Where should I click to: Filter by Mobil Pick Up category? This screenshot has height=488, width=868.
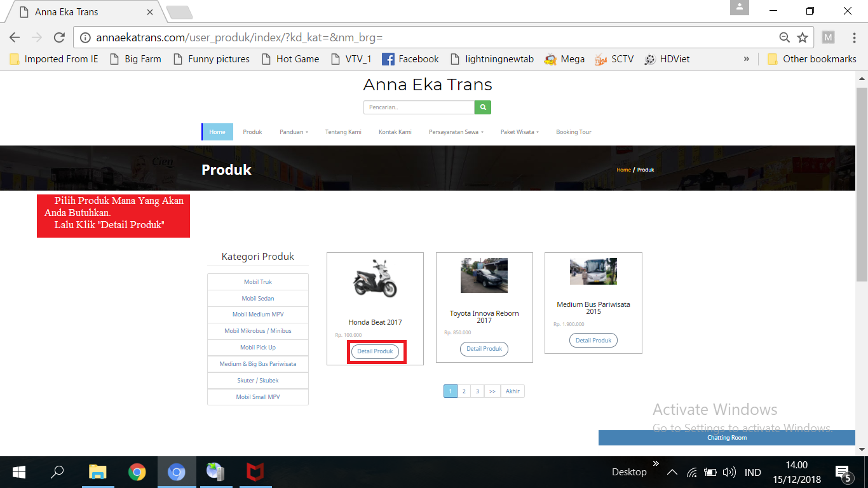(258, 348)
